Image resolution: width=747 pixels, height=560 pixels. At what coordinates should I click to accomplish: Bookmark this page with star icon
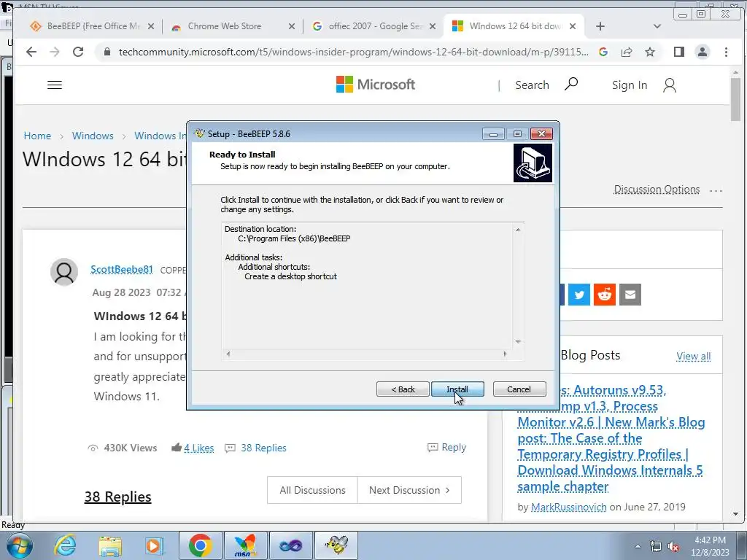pyautogui.click(x=650, y=52)
